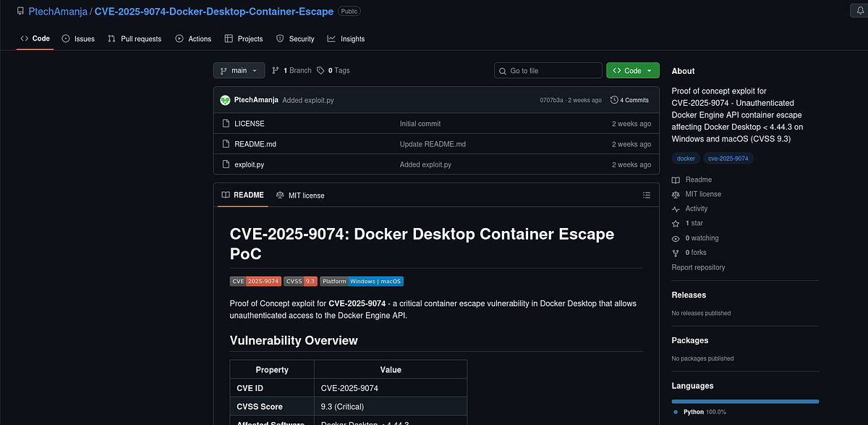Click the docker topic tag
Viewport: 868px width, 425px height.
686,158
